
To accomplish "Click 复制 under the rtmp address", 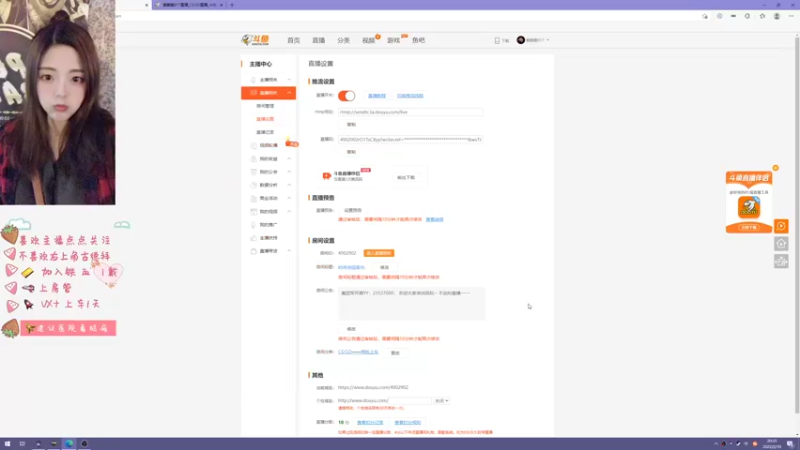I will (351, 124).
